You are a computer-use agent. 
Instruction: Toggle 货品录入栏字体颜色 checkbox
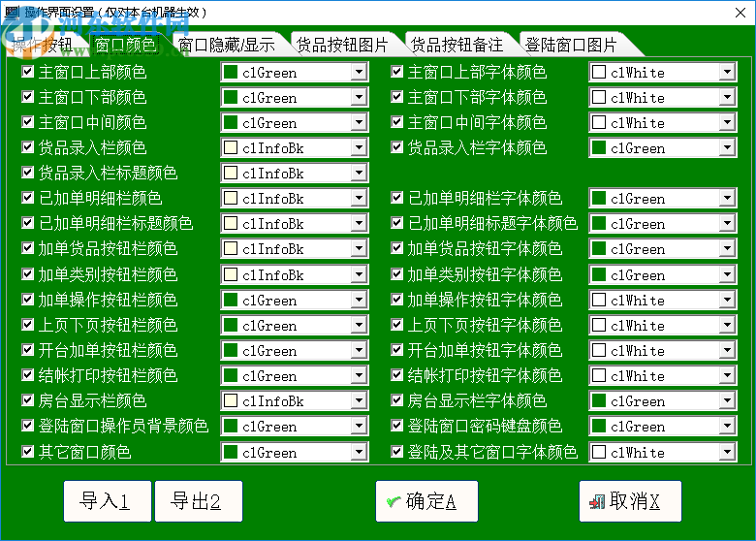[396, 147]
